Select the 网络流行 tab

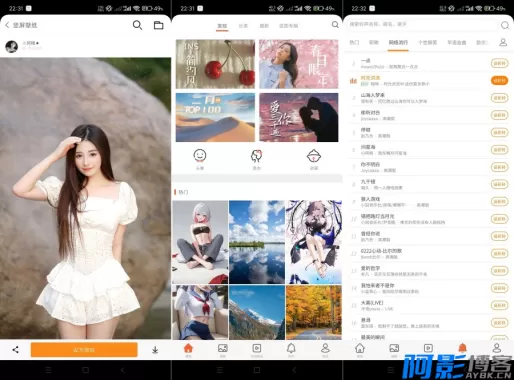pyautogui.click(x=398, y=42)
